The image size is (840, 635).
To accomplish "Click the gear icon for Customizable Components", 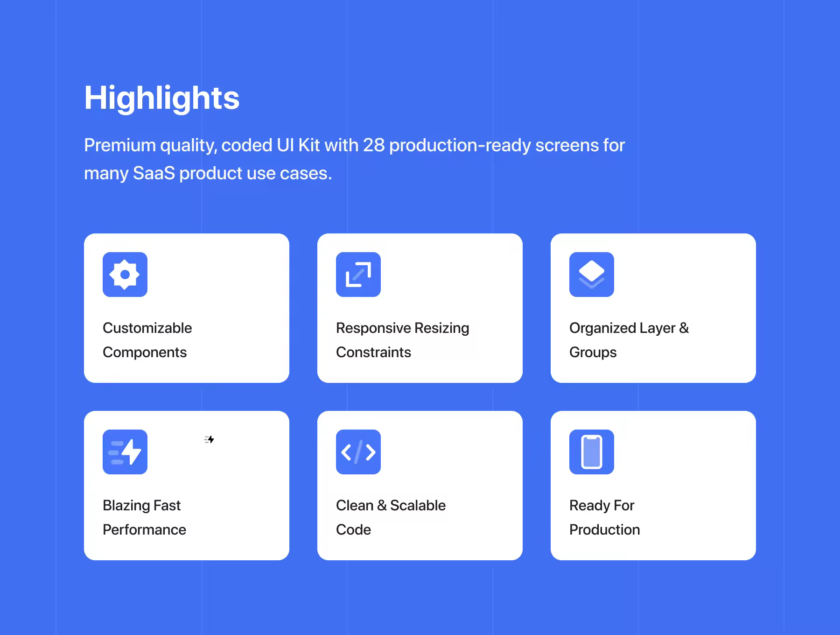I will click(x=125, y=275).
